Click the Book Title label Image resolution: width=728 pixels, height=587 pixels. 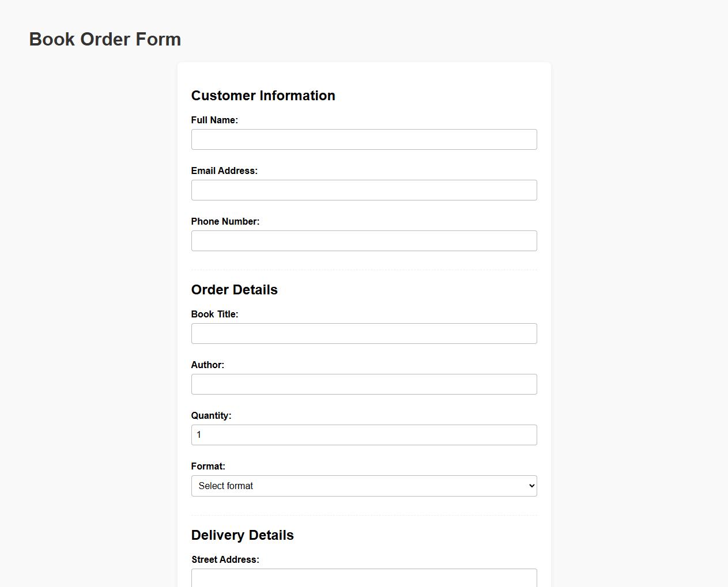point(214,314)
